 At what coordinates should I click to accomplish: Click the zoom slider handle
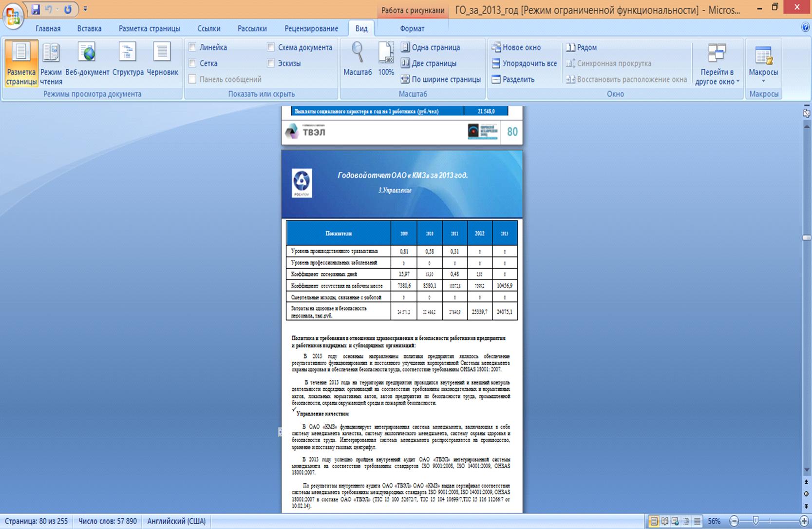click(755, 521)
